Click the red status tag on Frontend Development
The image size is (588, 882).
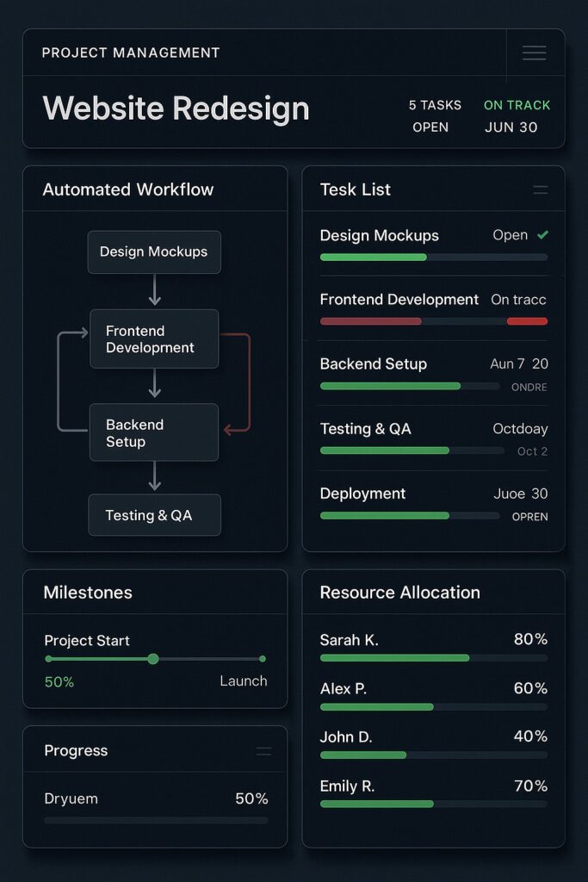click(527, 321)
